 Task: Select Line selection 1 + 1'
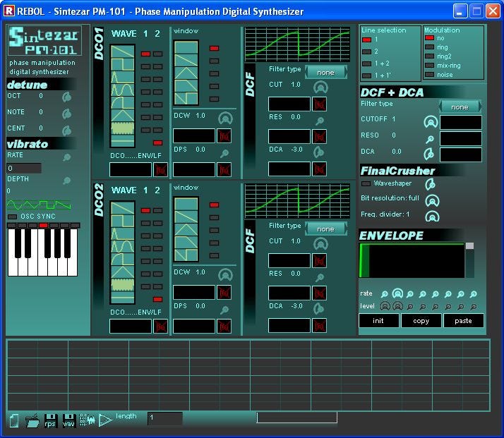coord(367,75)
